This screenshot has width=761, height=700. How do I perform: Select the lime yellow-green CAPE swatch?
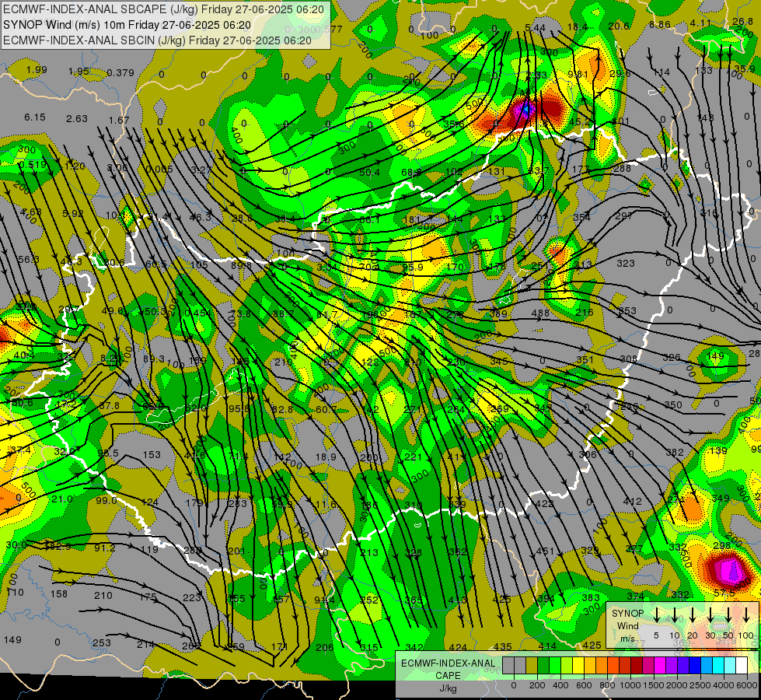[x=567, y=665]
